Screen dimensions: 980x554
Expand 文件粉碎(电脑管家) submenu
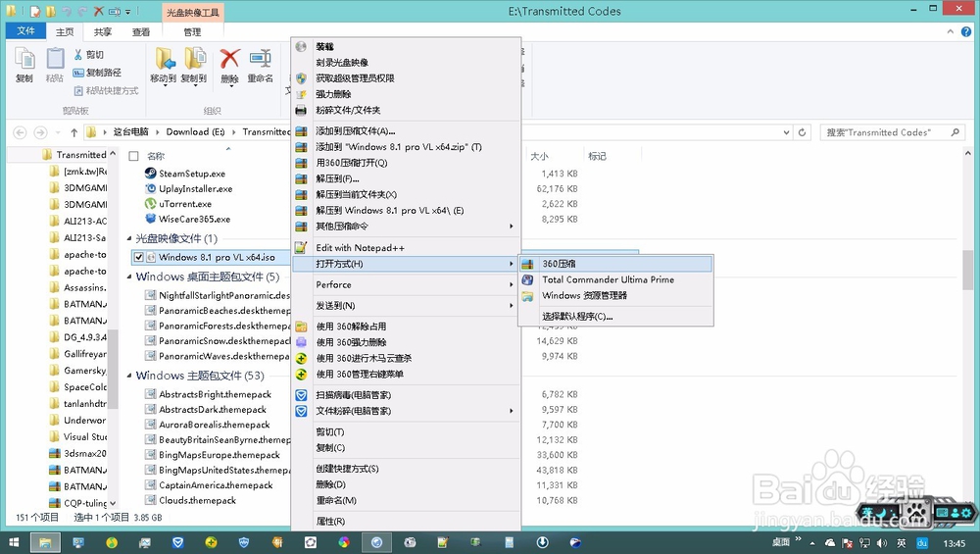407,411
